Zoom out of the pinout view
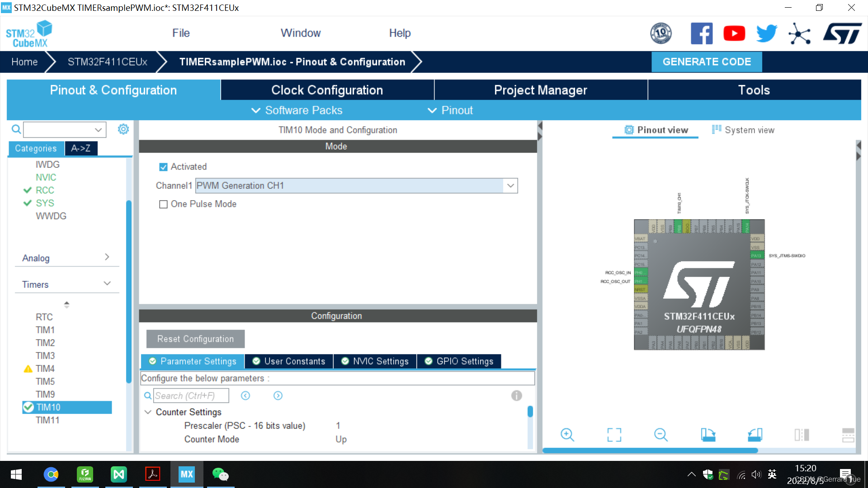 (x=660, y=435)
